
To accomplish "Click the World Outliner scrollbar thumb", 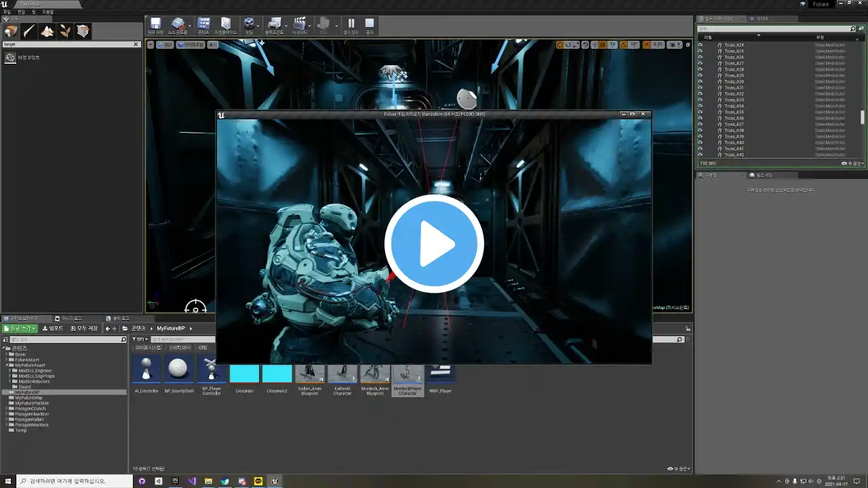I will click(x=863, y=117).
